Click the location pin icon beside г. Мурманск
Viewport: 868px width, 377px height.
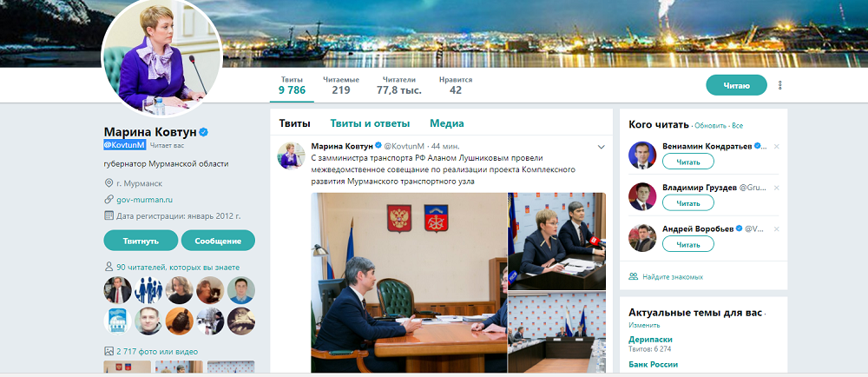(108, 182)
